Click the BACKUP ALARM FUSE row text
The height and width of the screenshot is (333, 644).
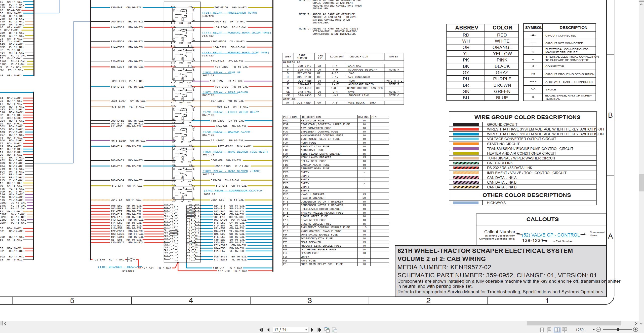[x=315, y=165]
